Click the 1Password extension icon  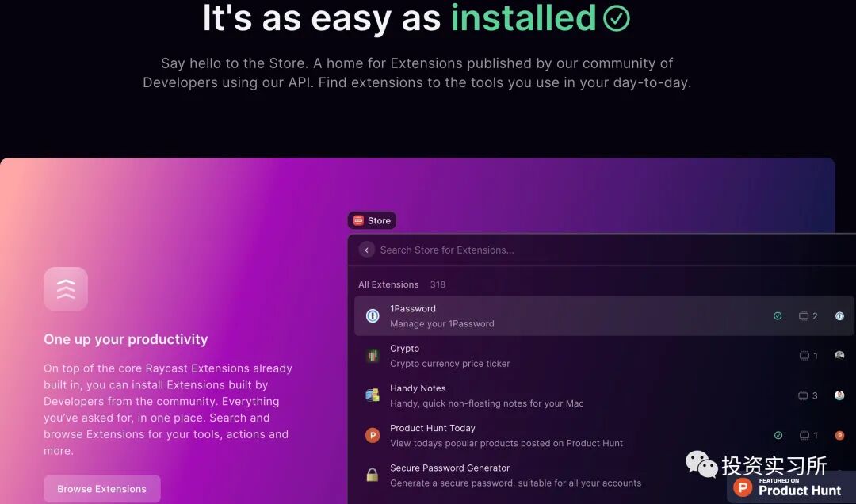[373, 315]
